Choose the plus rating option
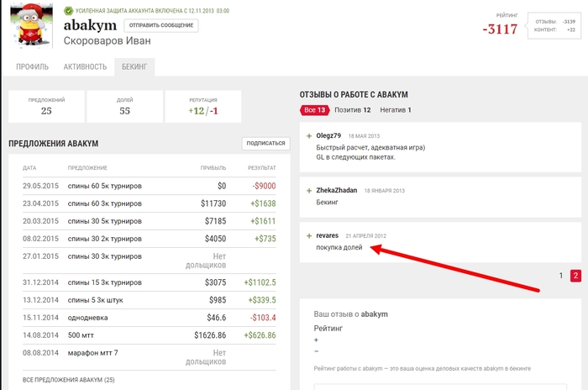 click(x=316, y=340)
